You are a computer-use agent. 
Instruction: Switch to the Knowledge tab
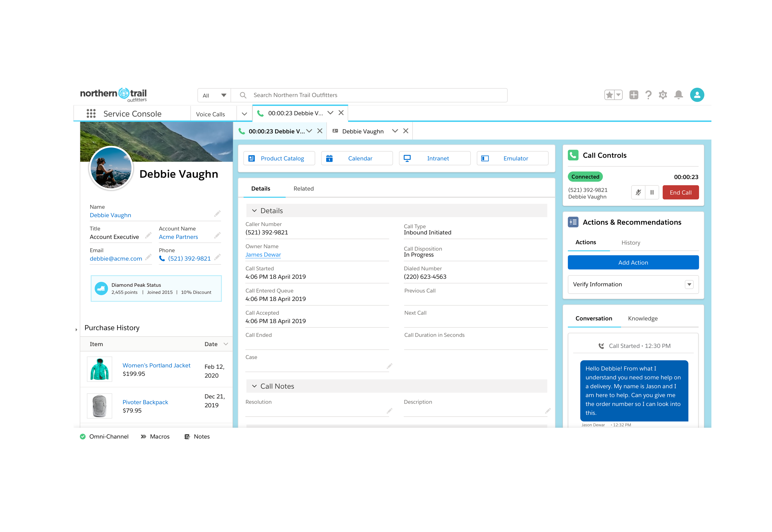coord(642,319)
